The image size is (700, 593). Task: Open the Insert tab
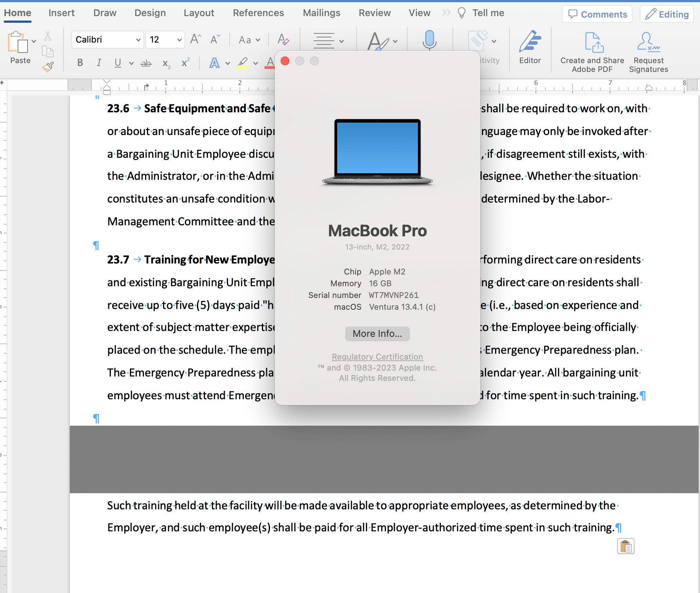click(x=61, y=13)
